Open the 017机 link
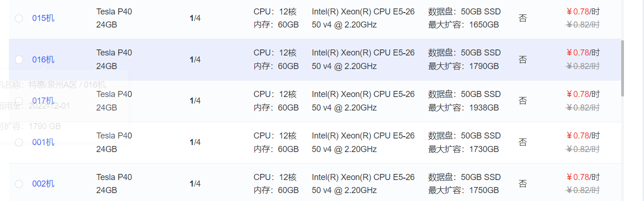This screenshot has width=644, height=201. (x=43, y=101)
